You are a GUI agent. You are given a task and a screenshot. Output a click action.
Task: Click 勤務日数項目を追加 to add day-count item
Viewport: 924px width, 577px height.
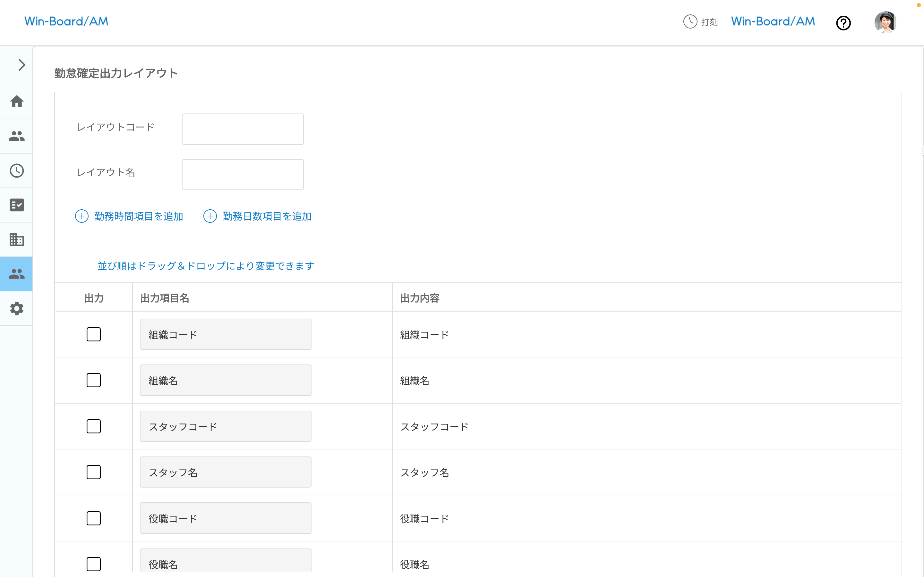point(257,216)
